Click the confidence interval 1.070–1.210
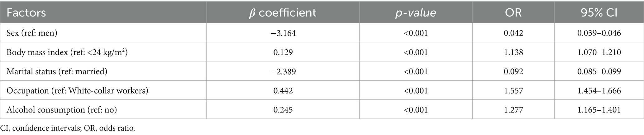644x135 pixels. (599, 52)
